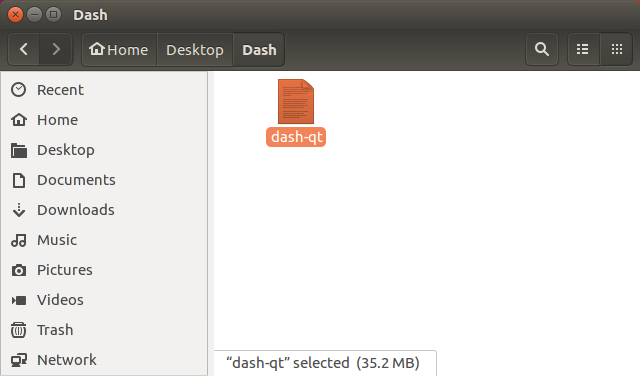Click the Documents page icon in sidebar
This screenshot has width=640, height=376.
pyautogui.click(x=18, y=180)
